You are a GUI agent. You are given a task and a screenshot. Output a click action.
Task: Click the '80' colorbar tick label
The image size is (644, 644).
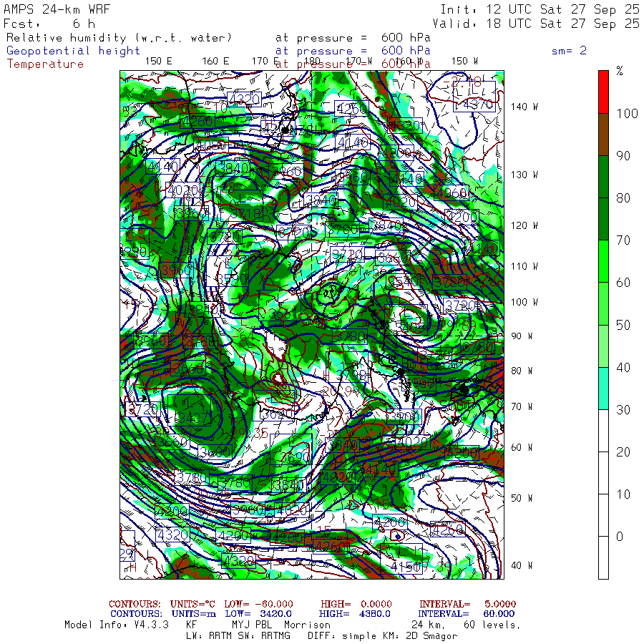tap(623, 198)
